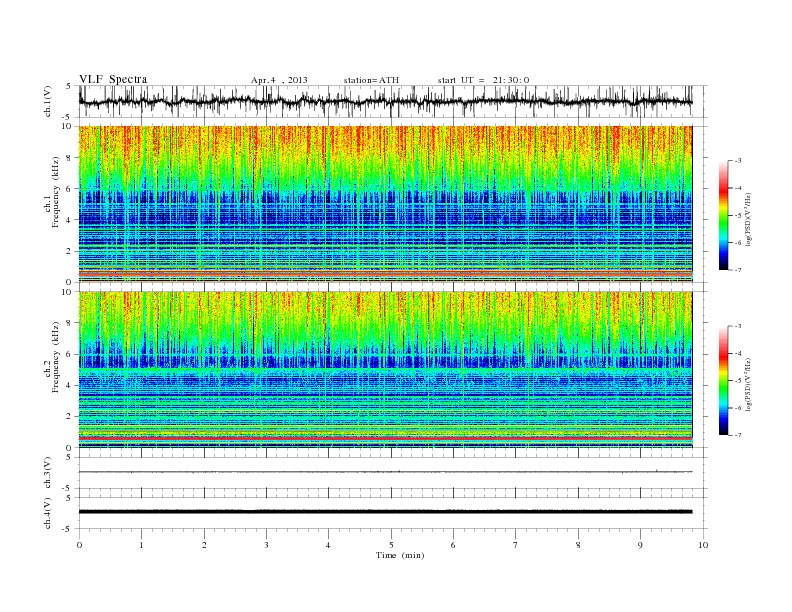This screenshot has width=792, height=612.
Task: Click the ch.2 "Frequency (kHz)" axis label
Action: tap(56, 357)
